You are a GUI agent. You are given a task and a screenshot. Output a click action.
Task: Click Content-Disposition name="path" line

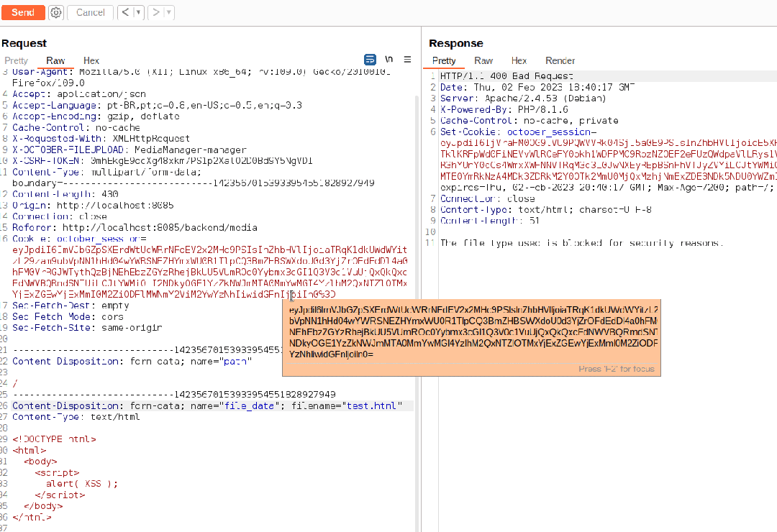click(x=132, y=361)
